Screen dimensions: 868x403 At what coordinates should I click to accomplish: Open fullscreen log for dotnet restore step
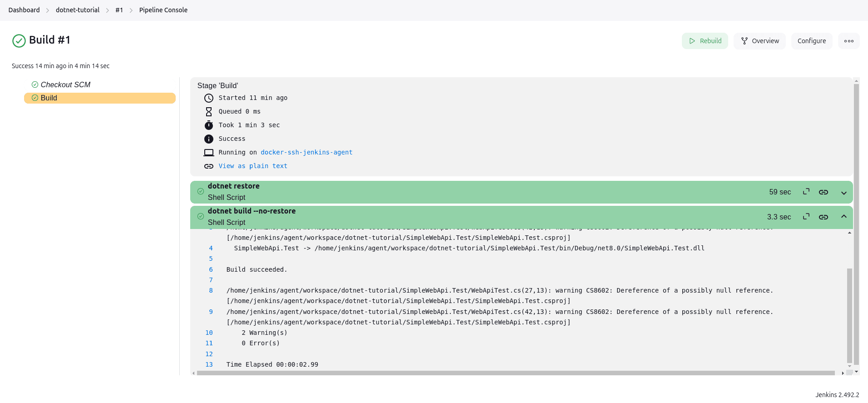click(806, 192)
